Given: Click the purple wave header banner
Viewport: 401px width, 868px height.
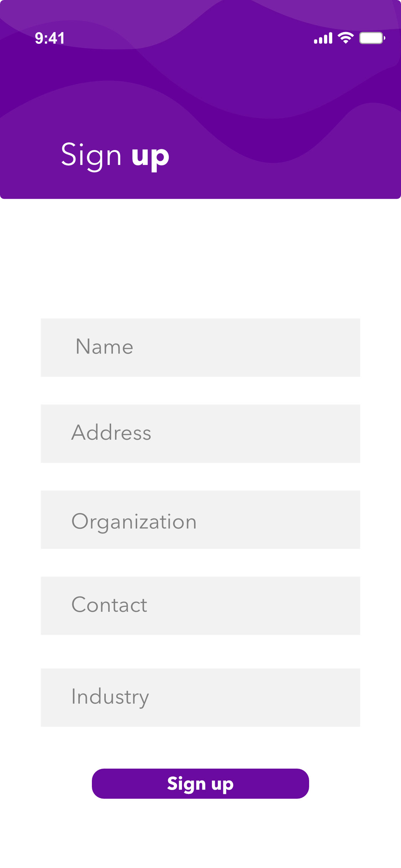Looking at the screenshot, I should click(x=200, y=99).
